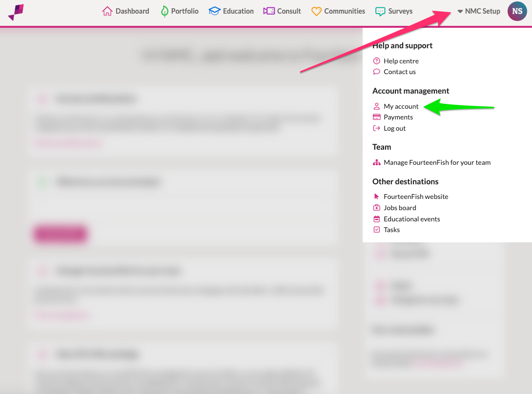Open Jobs board via the briefcase icon
The width and height of the screenshot is (532, 394).
(x=376, y=207)
